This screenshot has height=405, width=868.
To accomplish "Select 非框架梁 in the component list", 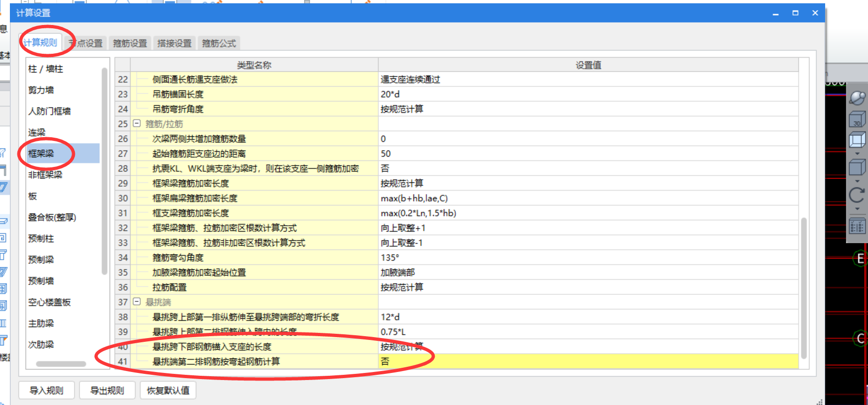I will pyautogui.click(x=45, y=175).
